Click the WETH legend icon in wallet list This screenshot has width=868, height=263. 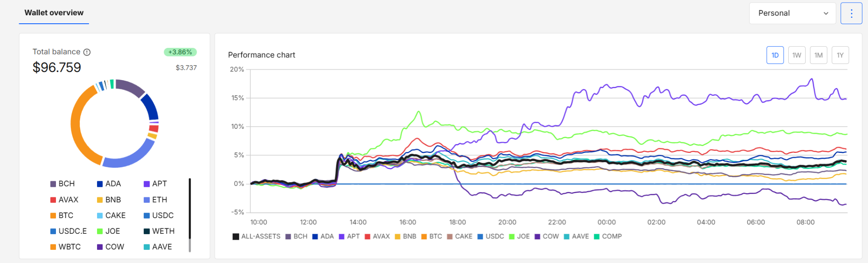point(147,231)
